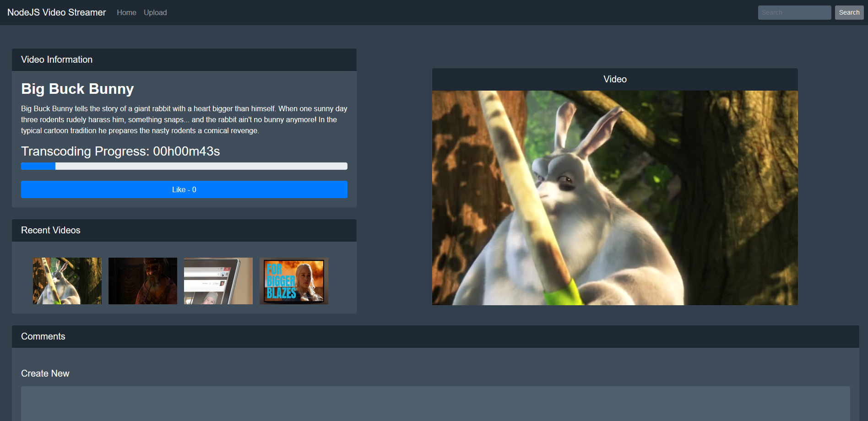The width and height of the screenshot is (868, 421).
Task: Click the Transcoding Progress: 00h00m43s text
Action: click(120, 151)
